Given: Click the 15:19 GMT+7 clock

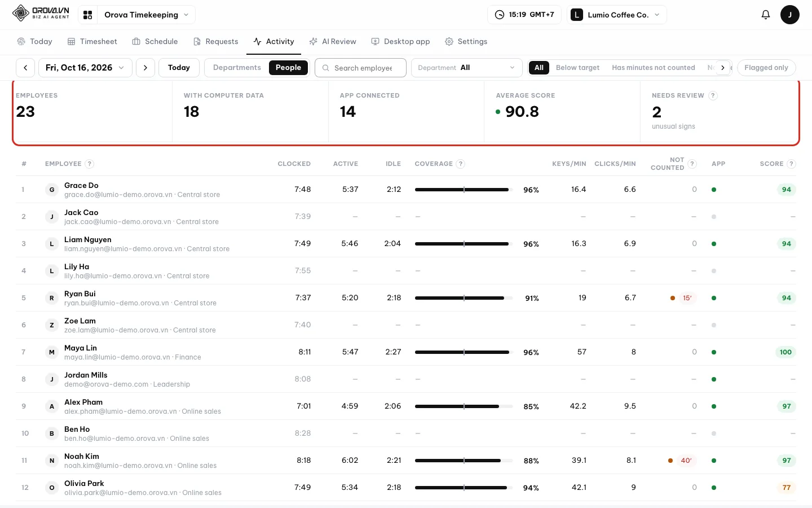Looking at the screenshot, I should (x=524, y=15).
